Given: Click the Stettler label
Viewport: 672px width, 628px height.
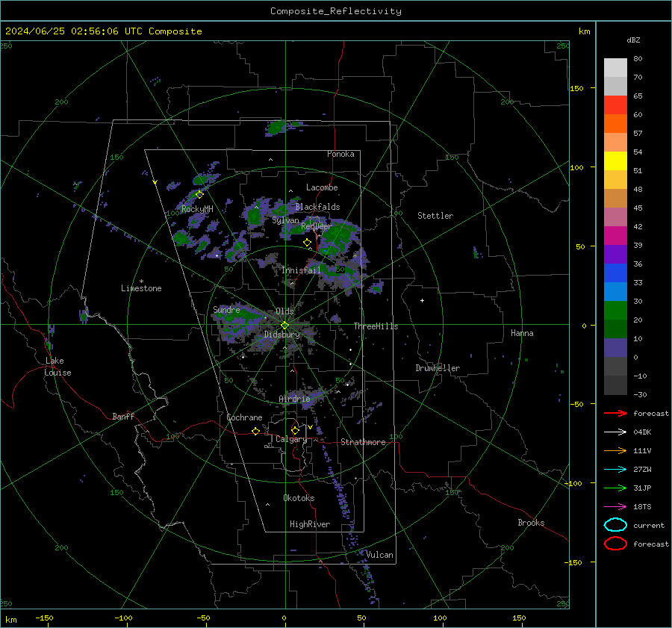Looking at the screenshot, I should (435, 216).
